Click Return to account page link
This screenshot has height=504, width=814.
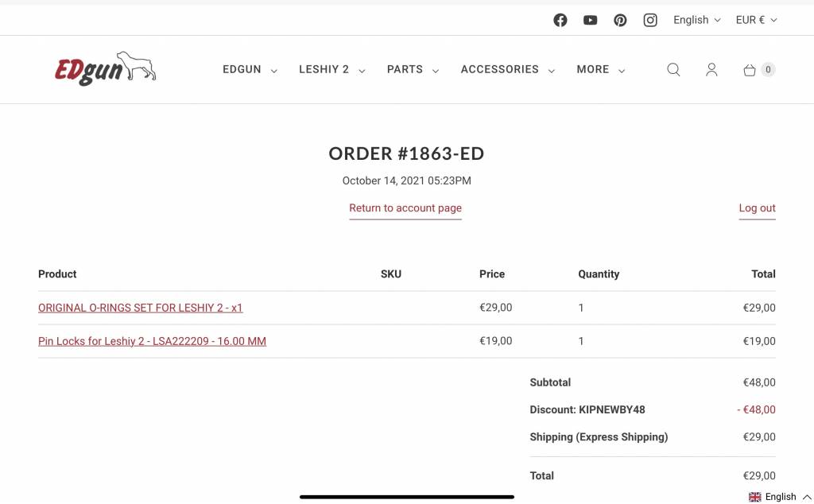(x=405, y=208)
